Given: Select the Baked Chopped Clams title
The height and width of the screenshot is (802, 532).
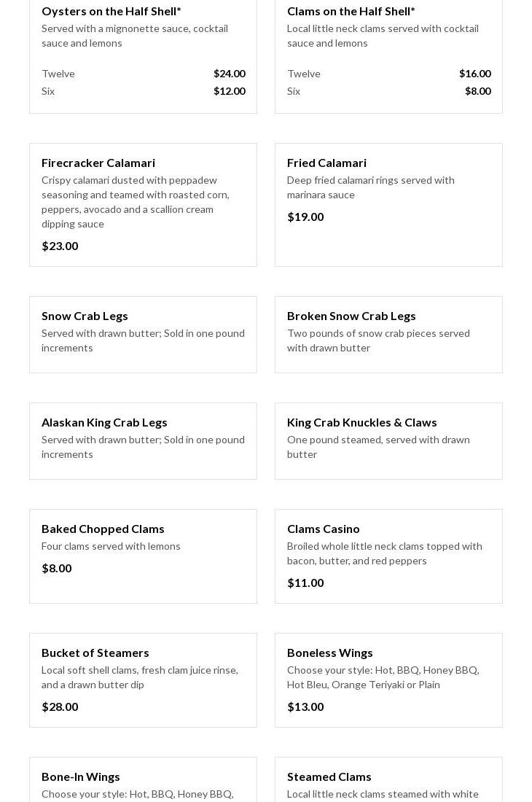Looking at the screenshot, I should pos(103,529).
